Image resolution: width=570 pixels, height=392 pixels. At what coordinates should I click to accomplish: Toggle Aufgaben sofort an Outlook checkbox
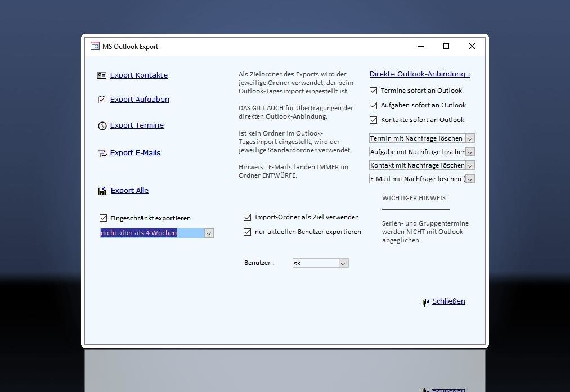(373, 105)
